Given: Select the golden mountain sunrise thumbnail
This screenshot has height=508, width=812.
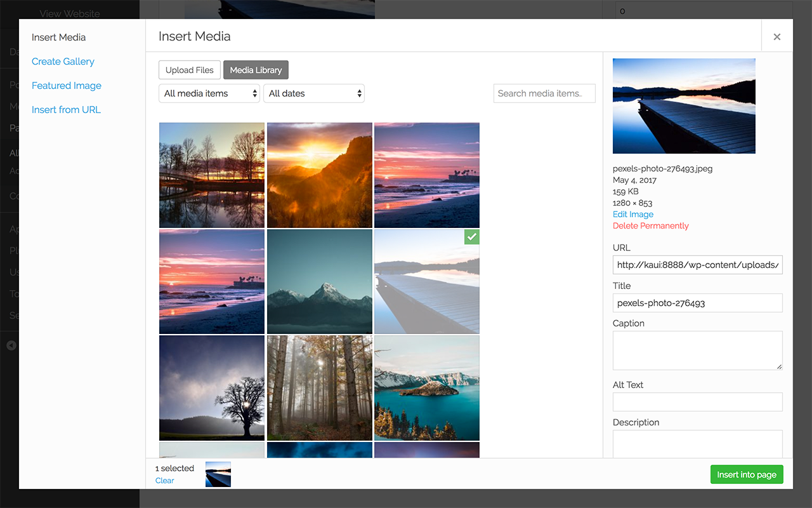Looking at the screenshot, I should 319,175.
